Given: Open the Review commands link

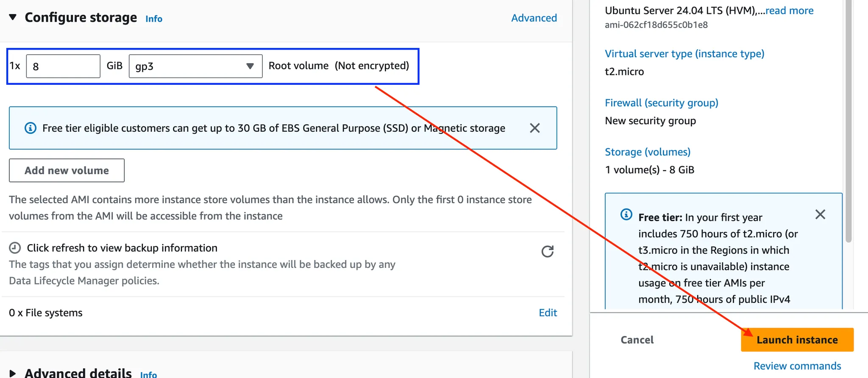Looking at the screenshot, I should tap(797, 366).
